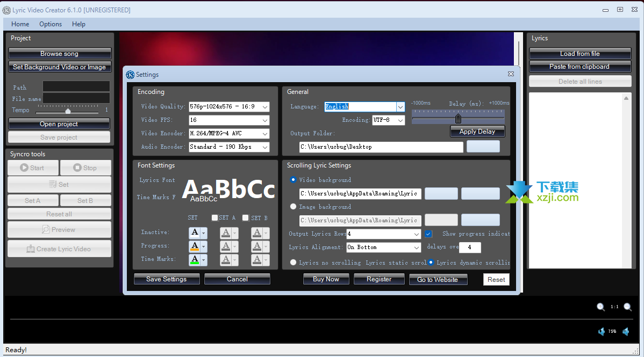Open the Video Quality dropdown
The height and width of the screenshot is (357, 644).
click(265, 107)
